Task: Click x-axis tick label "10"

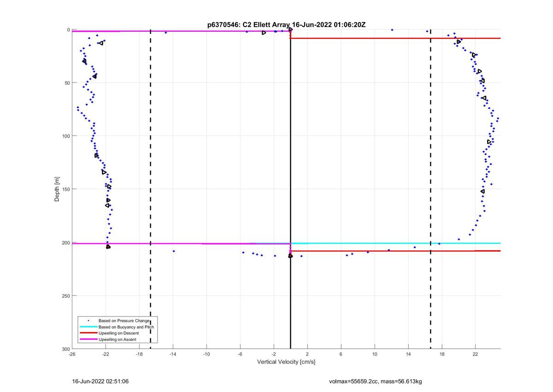Action: click(375, 354)
